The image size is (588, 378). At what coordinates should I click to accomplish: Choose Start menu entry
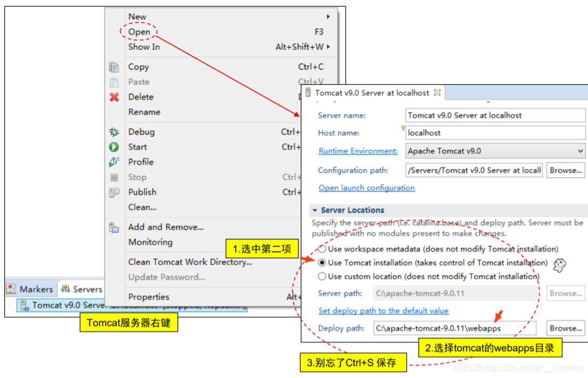(x=137, y=147)
